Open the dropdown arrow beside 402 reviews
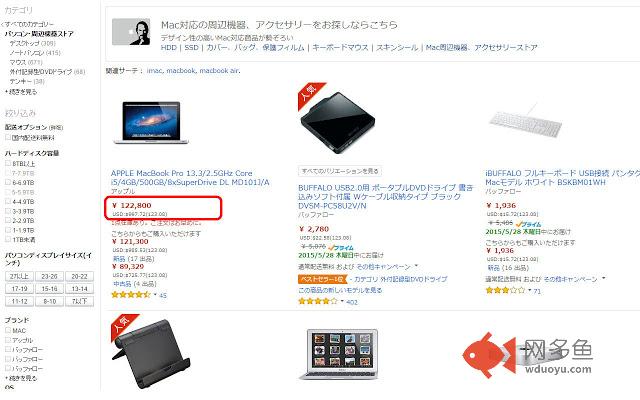Viewport: 640px width, 400px height. tap(342, 302)
